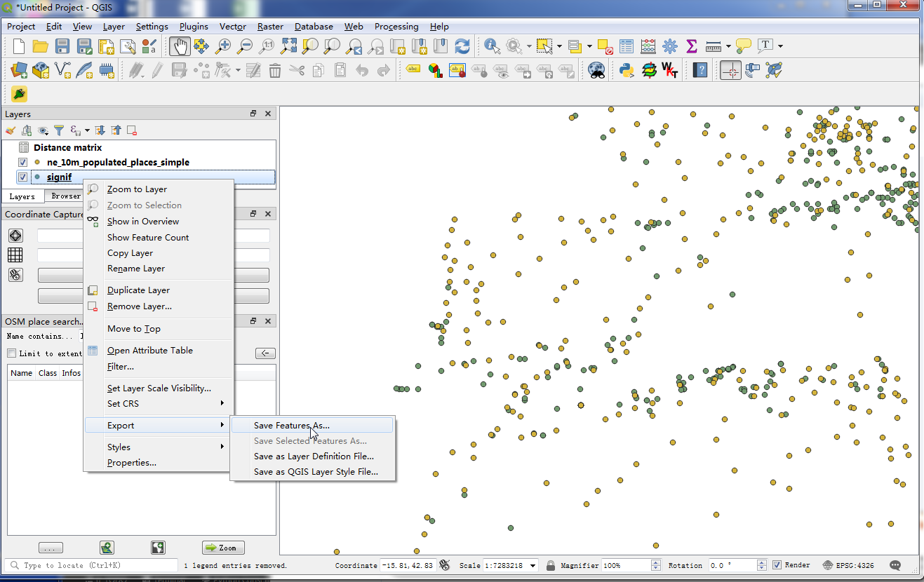
Task: Open the Vector menu
Action: 232,26
